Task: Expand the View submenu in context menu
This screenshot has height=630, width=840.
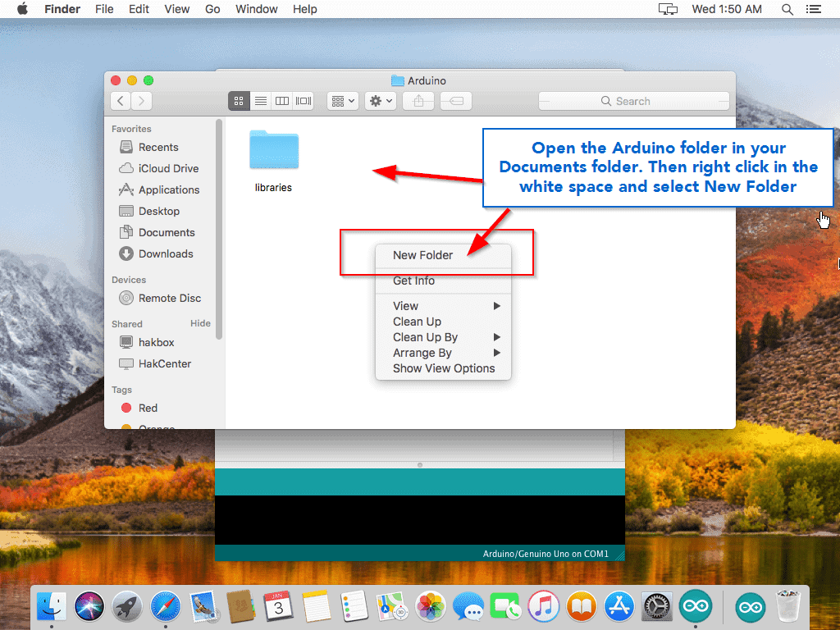Action: click(x=444, y=306)
